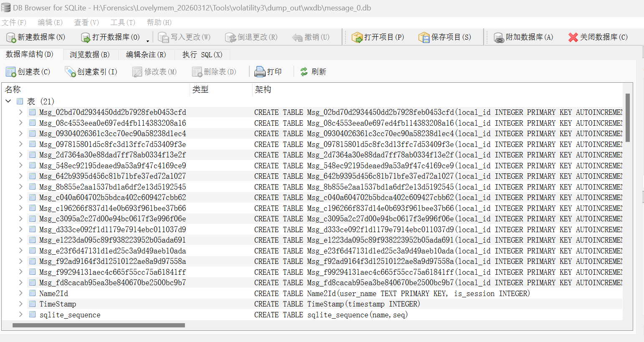Viewport: 644px width, 342px height.
Task: Expand the sqlite_sequence table node
Action: click(20, 314)
